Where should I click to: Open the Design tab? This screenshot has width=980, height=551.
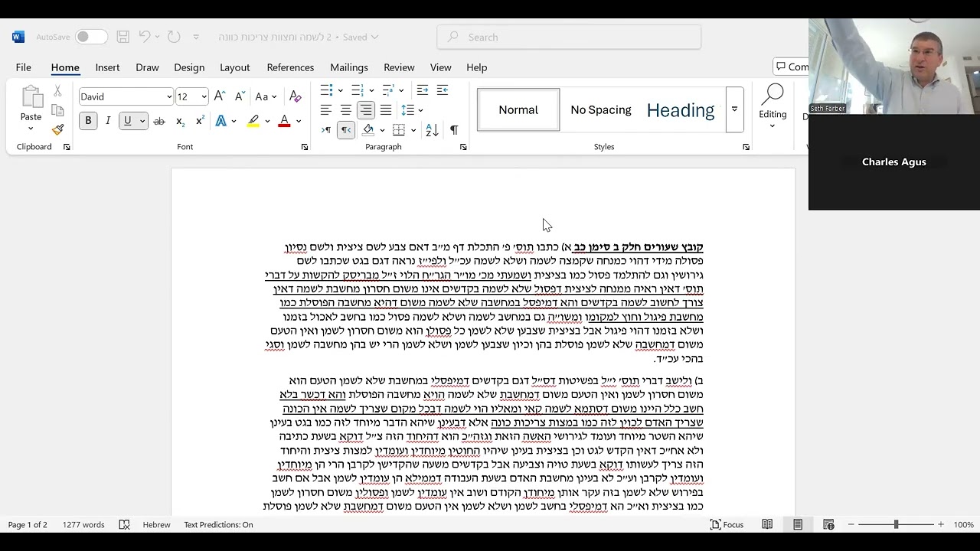click(189, 67)
